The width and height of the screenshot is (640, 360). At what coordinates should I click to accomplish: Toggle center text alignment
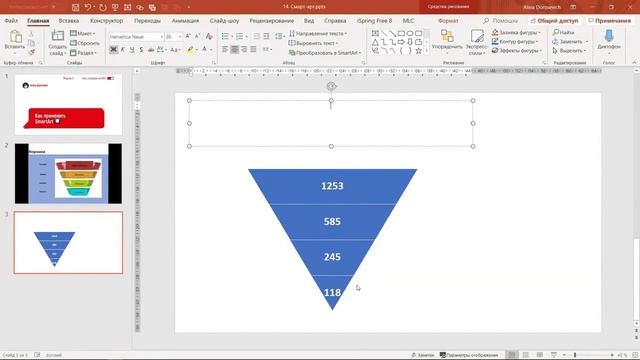234,49
